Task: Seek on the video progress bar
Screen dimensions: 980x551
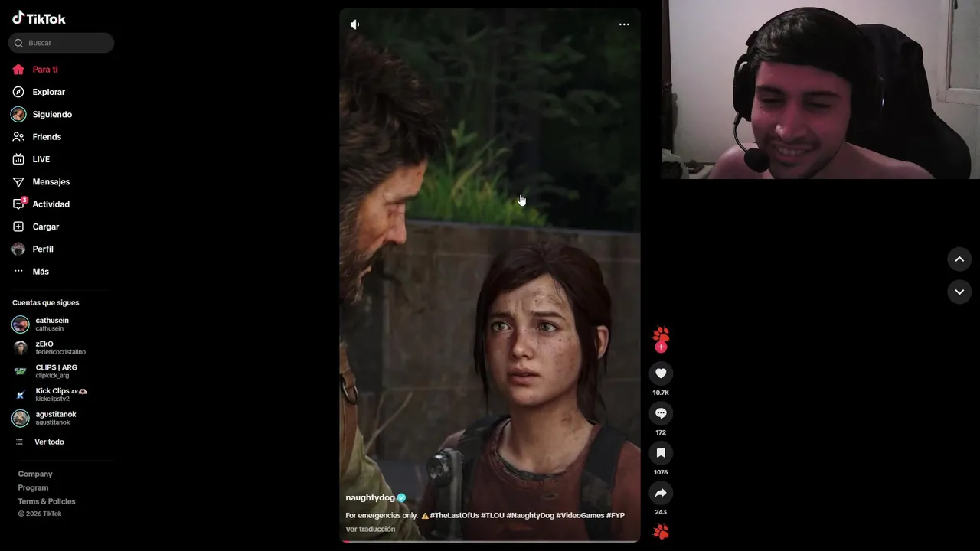Action: pyautogui.click(x=490, y=541)
